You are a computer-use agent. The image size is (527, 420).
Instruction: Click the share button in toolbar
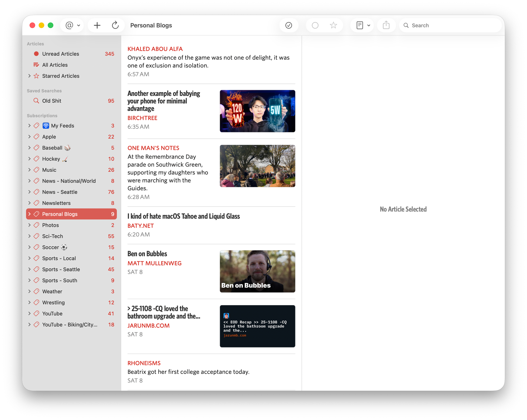pyautogui.click(x=386, y=25)
